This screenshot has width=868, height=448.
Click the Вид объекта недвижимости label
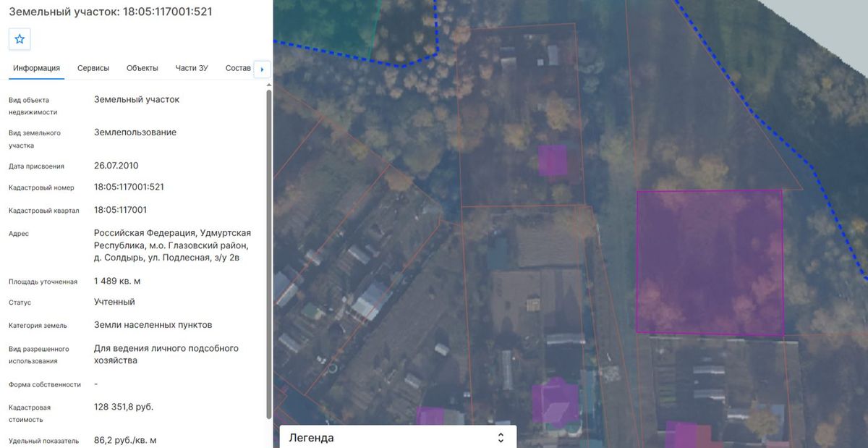(x=33, y=106)
